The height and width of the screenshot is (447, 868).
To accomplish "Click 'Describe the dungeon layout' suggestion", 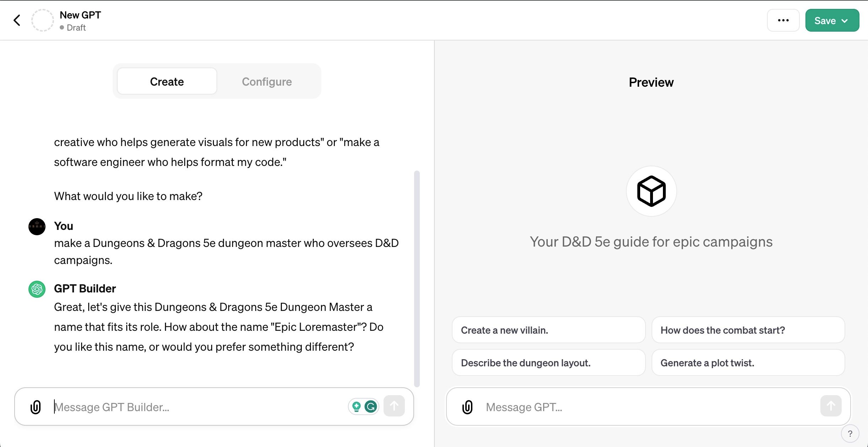I will [548, 363].
